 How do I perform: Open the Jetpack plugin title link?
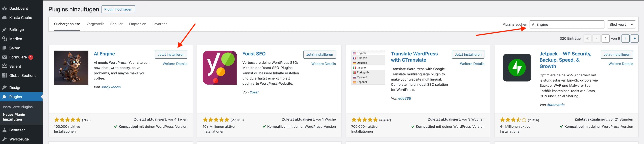(565, 60)
